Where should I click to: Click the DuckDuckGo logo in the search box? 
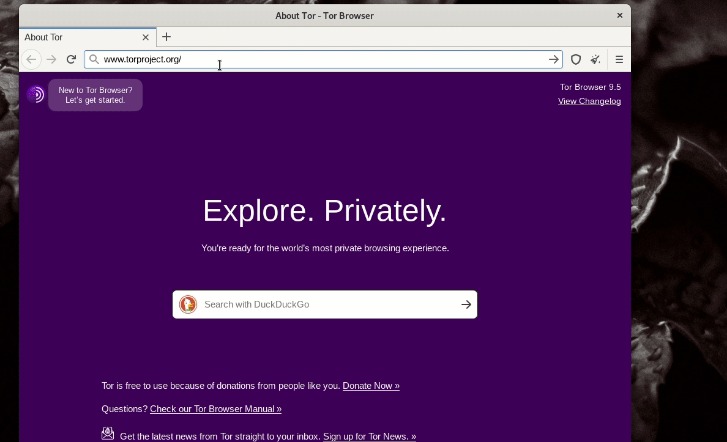(x=188, y=304)
